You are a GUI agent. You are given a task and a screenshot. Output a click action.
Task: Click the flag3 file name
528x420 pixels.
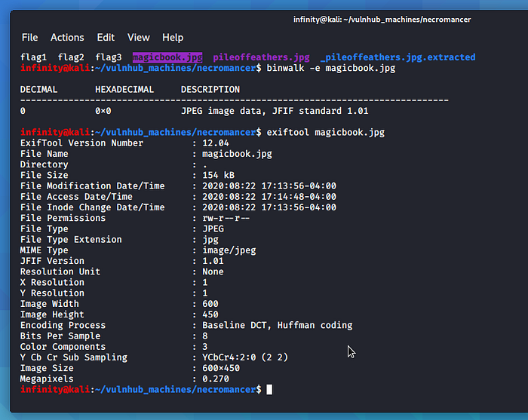click(109, 57)
